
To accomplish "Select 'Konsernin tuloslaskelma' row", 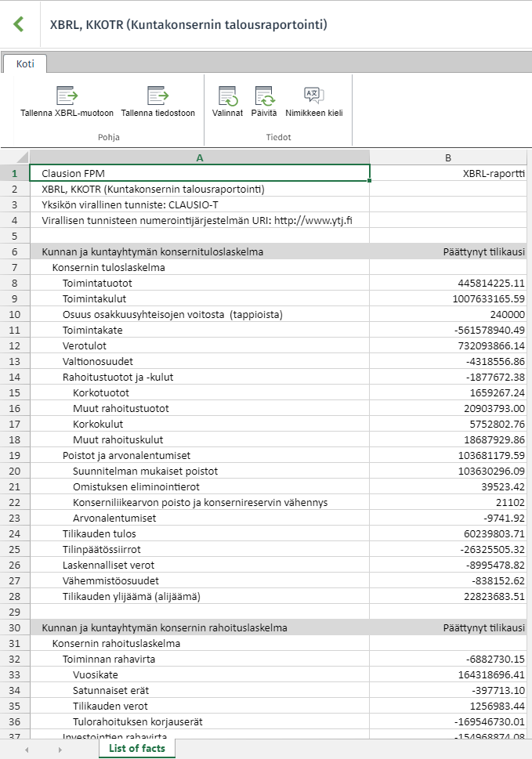I will tap(200, 267).
